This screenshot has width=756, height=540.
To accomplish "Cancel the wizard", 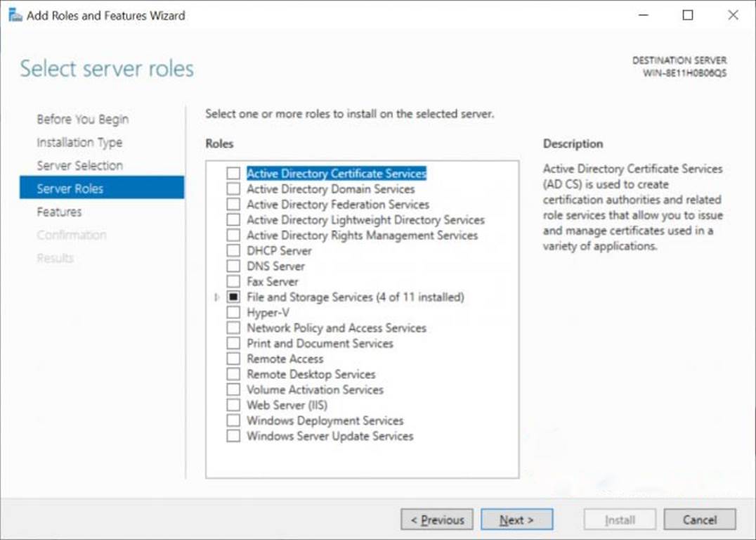I will 699,520.
